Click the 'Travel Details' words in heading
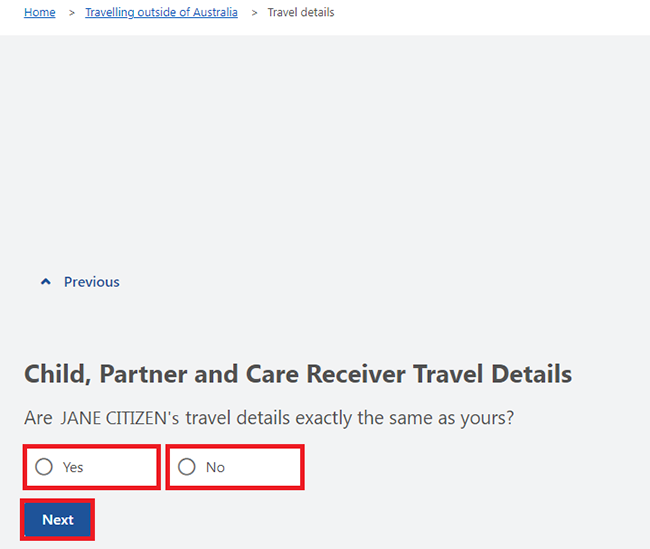Screen dimensions: 650x549 492,374
